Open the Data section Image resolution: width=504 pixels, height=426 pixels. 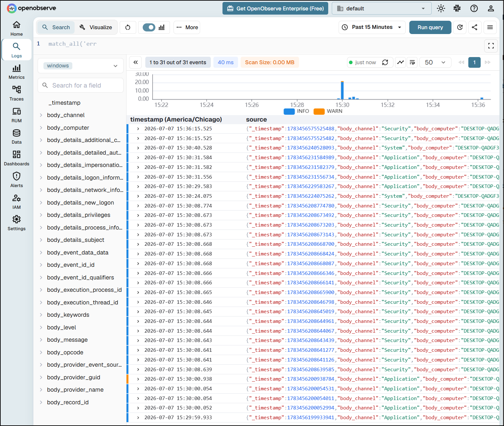pos(17,136)
